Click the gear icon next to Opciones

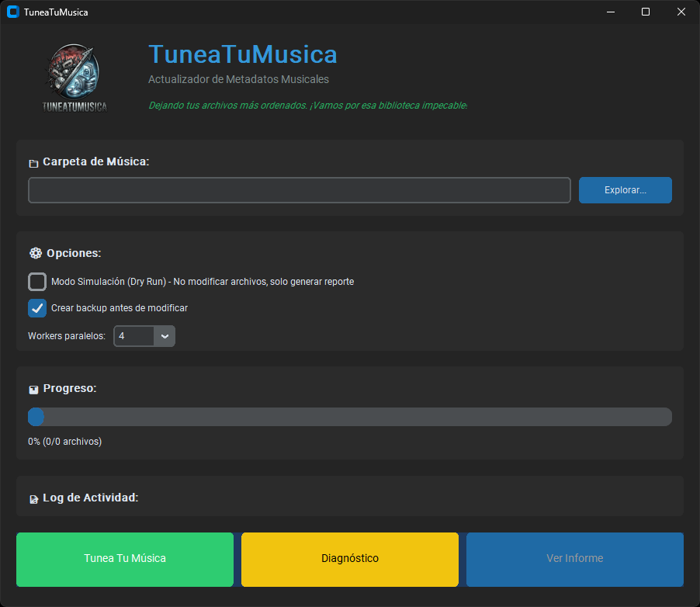tap(35, 253)
